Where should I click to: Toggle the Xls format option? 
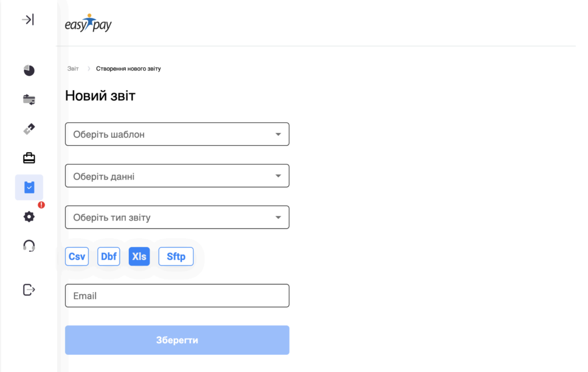pyautogui.click(x=139, y=256)
